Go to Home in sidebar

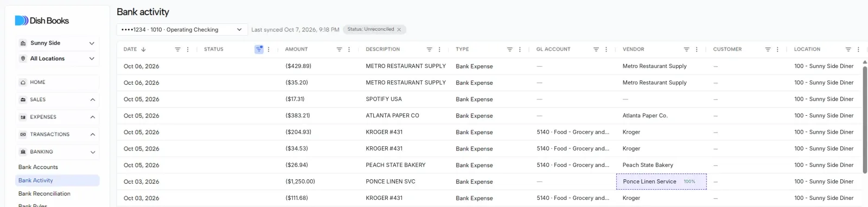(x=57, y=82)
